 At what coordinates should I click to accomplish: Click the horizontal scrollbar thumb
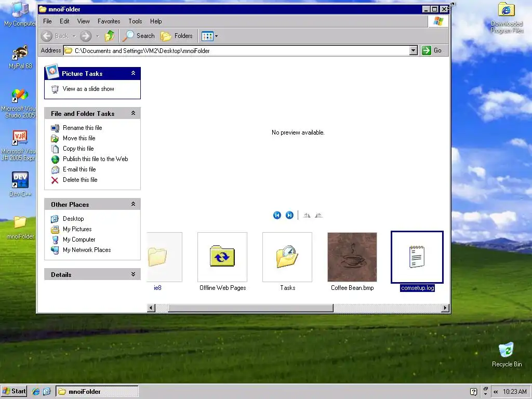click(x=250, y=308)
